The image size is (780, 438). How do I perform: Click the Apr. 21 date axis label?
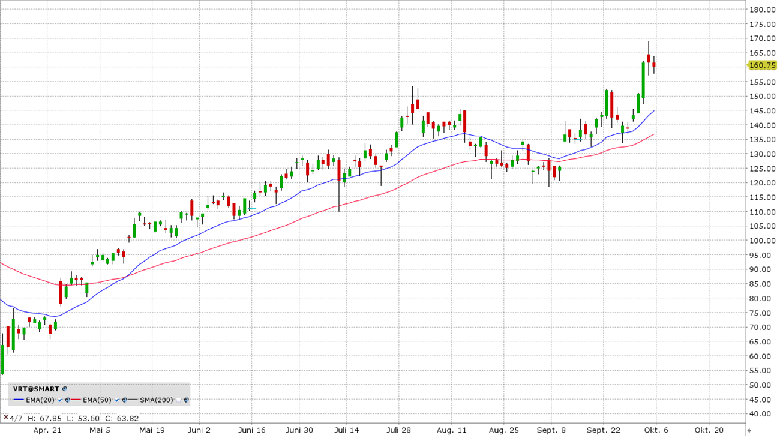pos(47,431)
